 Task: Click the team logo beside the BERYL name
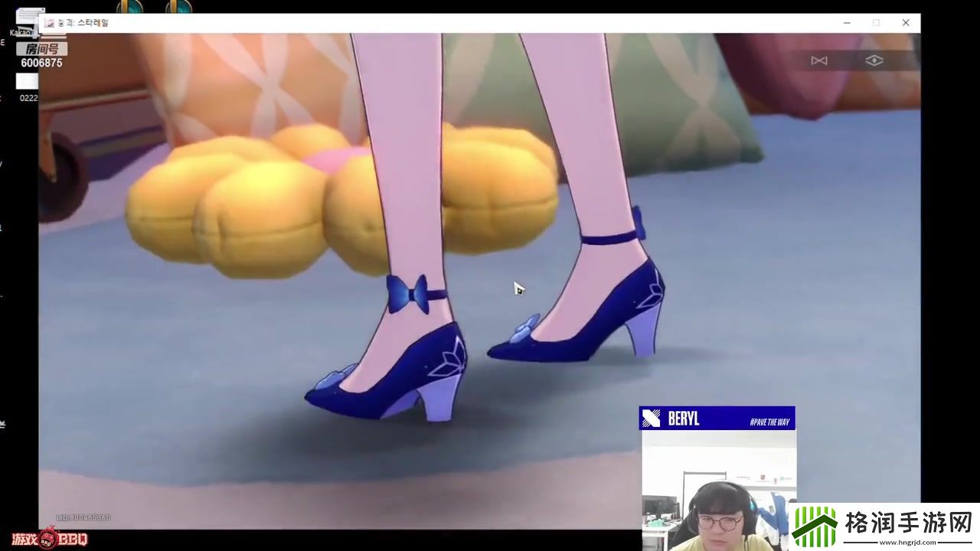click(652, 419)
